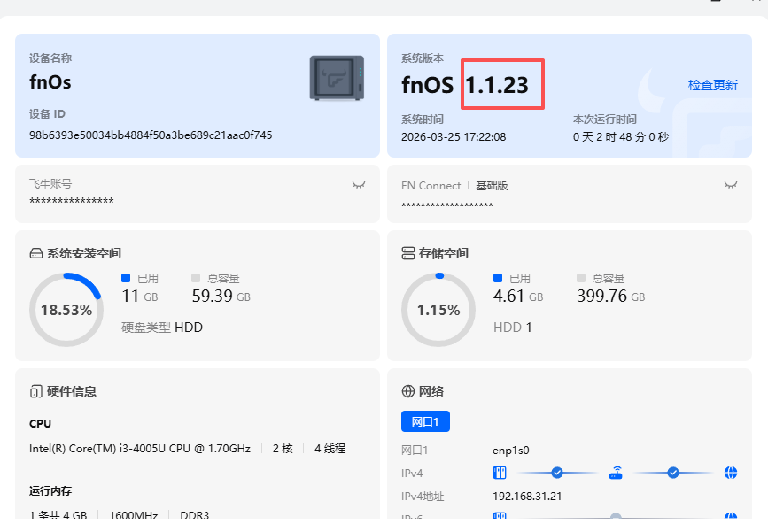This screenshot has height=532, width=768.
Task: Click the NAS device image
Action: (337, 78)
